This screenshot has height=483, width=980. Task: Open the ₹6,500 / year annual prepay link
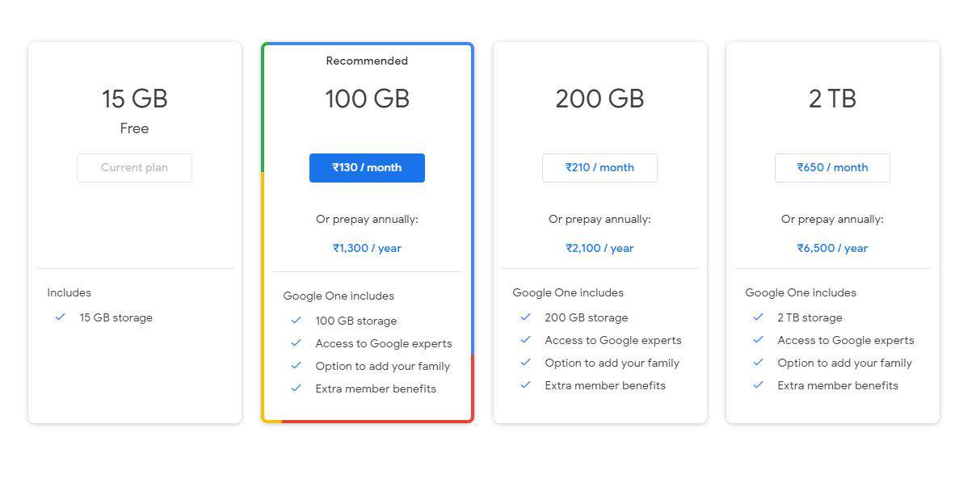(832, 248)
